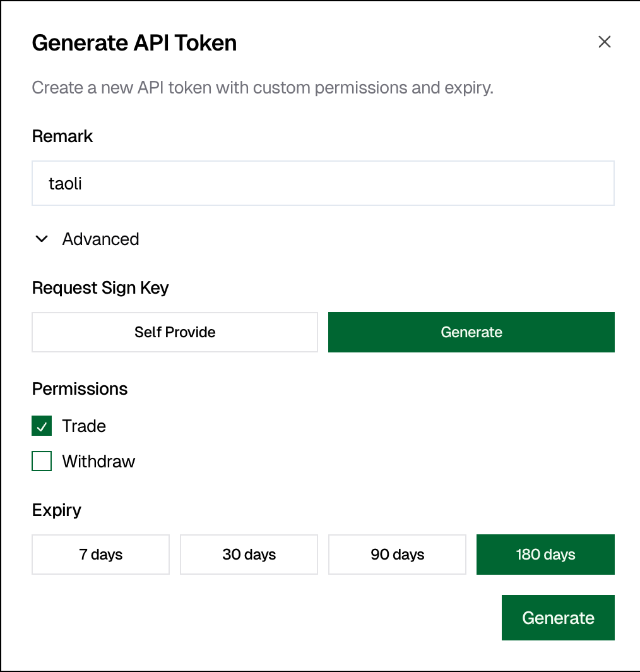Screen dimensions: 640x672
Task: Close the Generate API Token dialog
Action: (x=605, y=42)
